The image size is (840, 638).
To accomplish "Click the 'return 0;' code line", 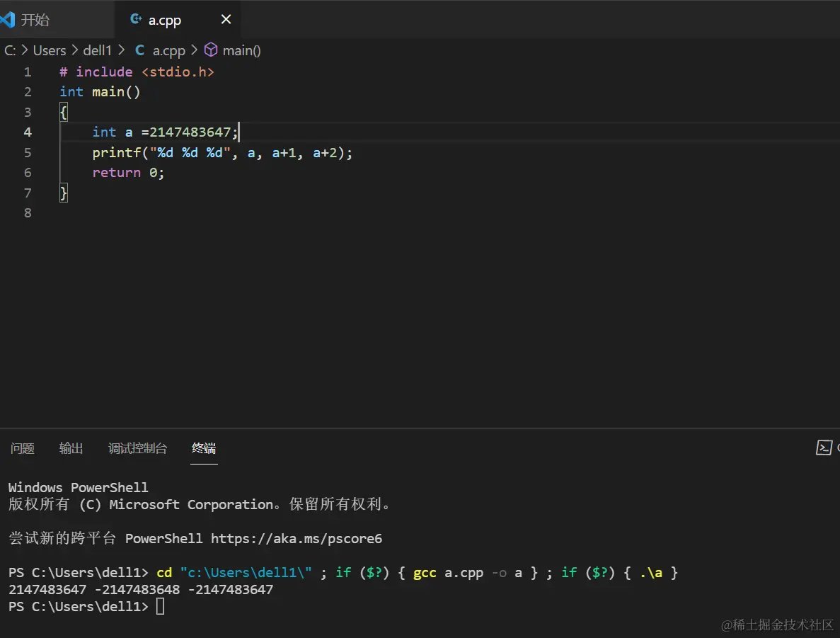I will pyautogui.click(x=128, y=173).
